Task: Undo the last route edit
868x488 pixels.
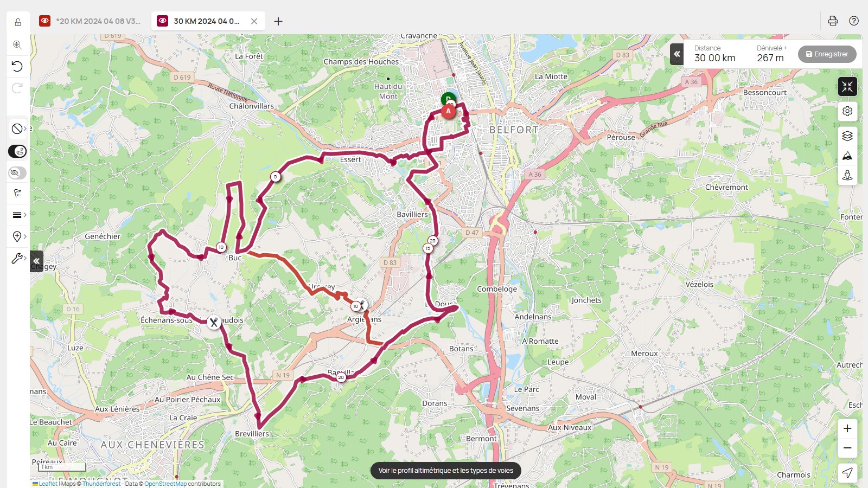Action: coord(17,66)
